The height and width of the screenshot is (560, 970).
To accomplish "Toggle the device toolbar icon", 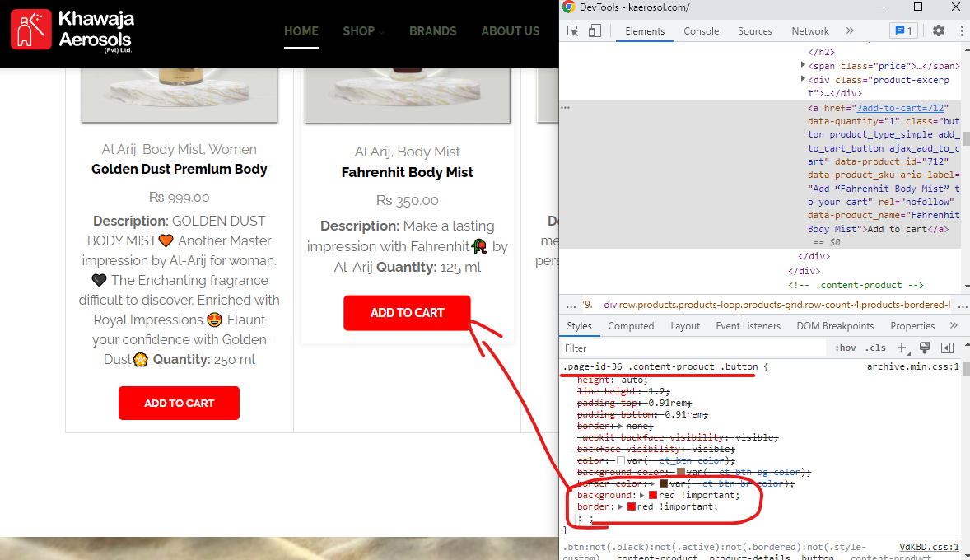I will [595, 31].
